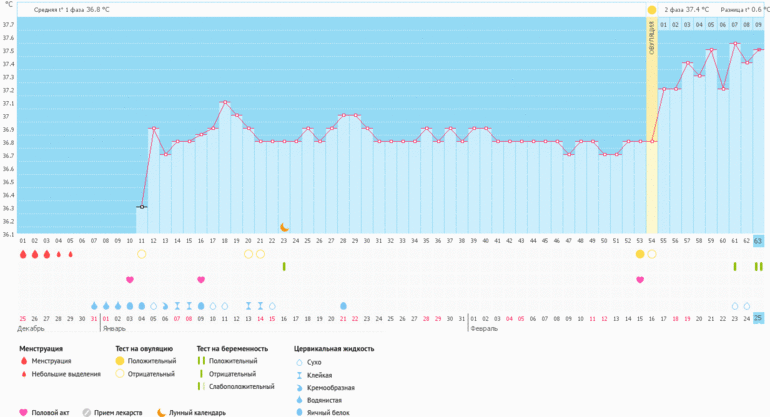The width and height of the screenshot is (770, 417).
Task: Click the yellow ovulation sun icon at top
Action: (652, 10)
